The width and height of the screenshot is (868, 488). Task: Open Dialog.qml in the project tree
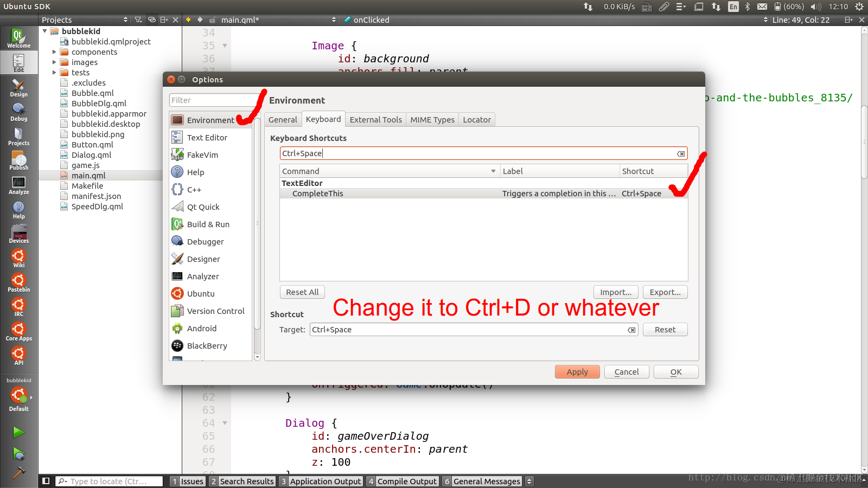pyautogui.click(x=91, y=155)
